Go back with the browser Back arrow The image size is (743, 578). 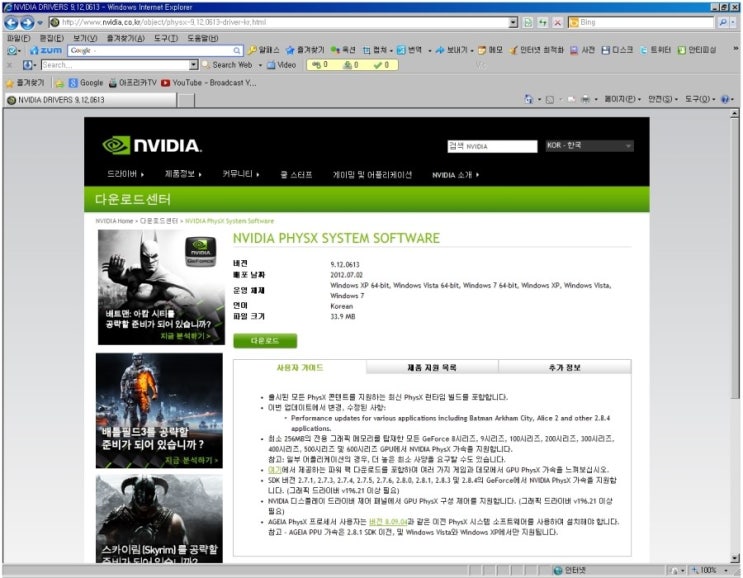point(11,22)
